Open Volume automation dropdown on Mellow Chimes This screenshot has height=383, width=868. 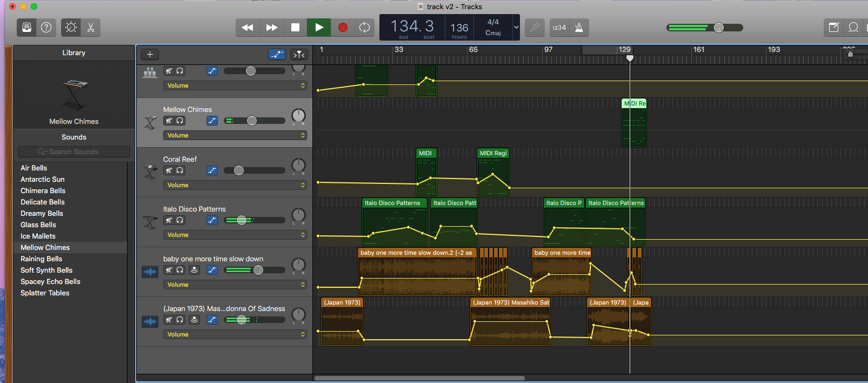click(x=235, y=135)
